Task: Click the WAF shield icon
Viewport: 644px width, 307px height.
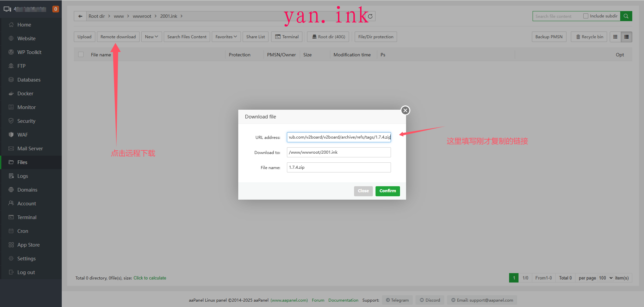Action: 11,135
